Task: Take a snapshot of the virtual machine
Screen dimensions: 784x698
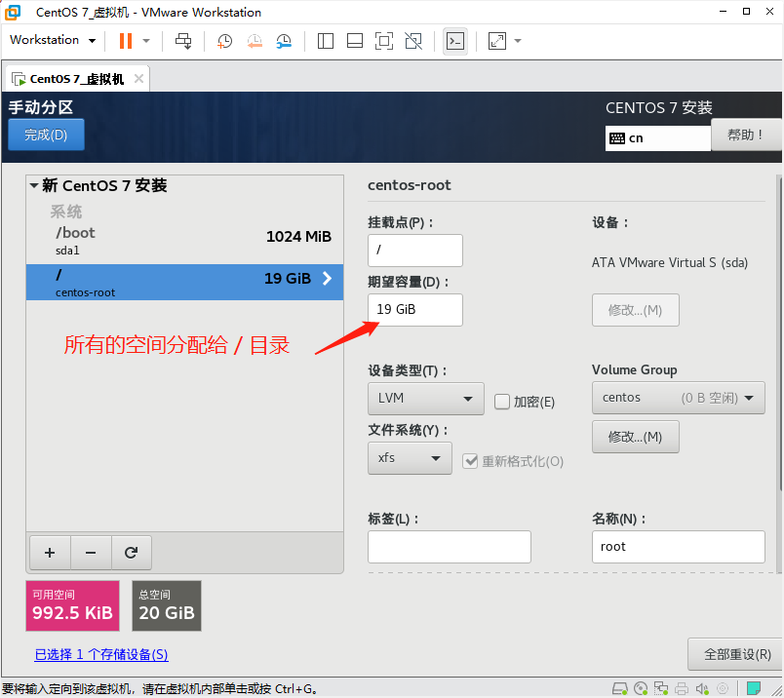Action: 224,41
